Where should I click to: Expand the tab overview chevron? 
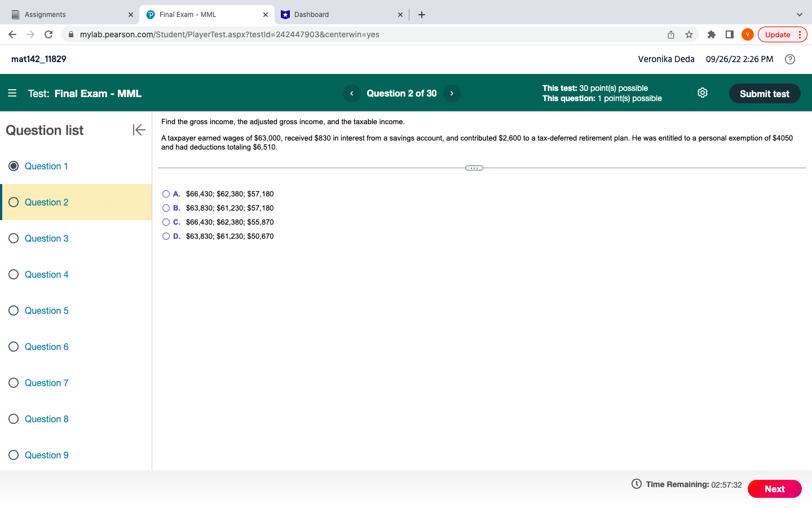799,14
